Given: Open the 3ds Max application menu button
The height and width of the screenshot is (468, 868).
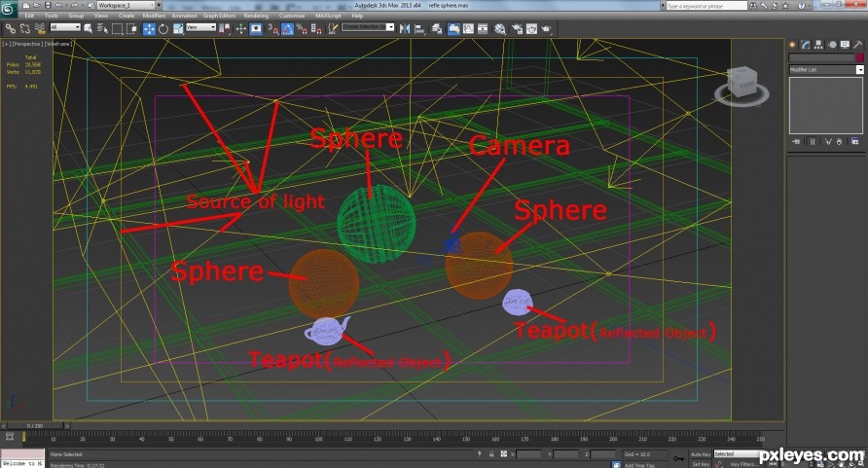Looking at the screenshot, I should coord(8,8).
